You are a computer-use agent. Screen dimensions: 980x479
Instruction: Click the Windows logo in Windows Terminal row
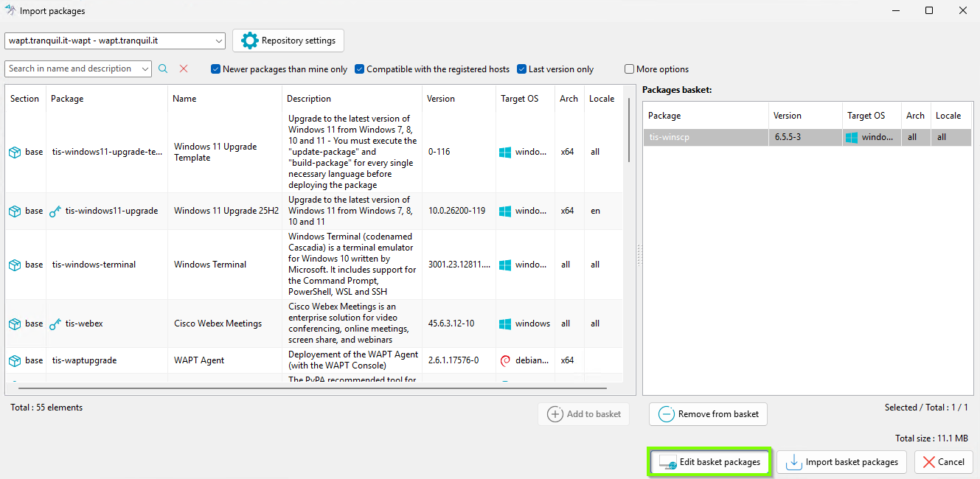click(505, 265)
